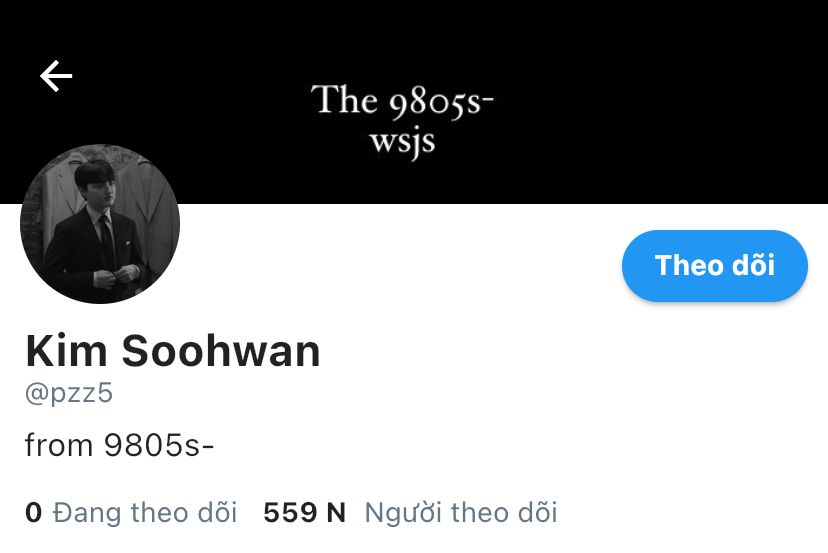Follow the account with Theo dõi button
828x553 pixels.
714,266
